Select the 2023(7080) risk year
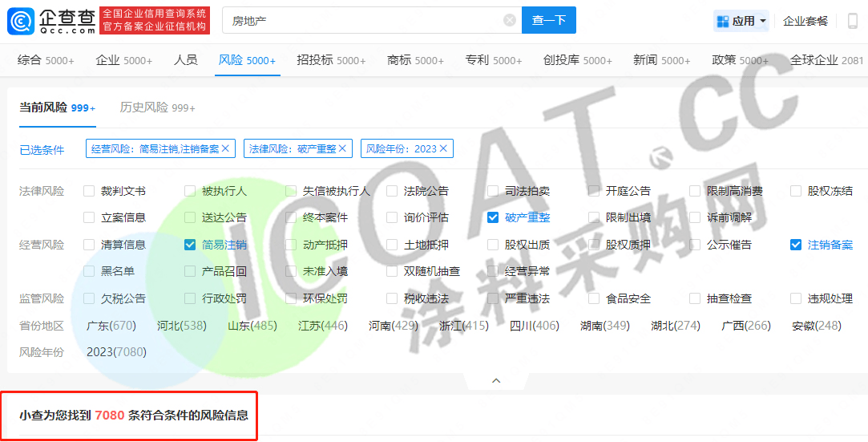868x442 pixels. (x=116, y=352)
